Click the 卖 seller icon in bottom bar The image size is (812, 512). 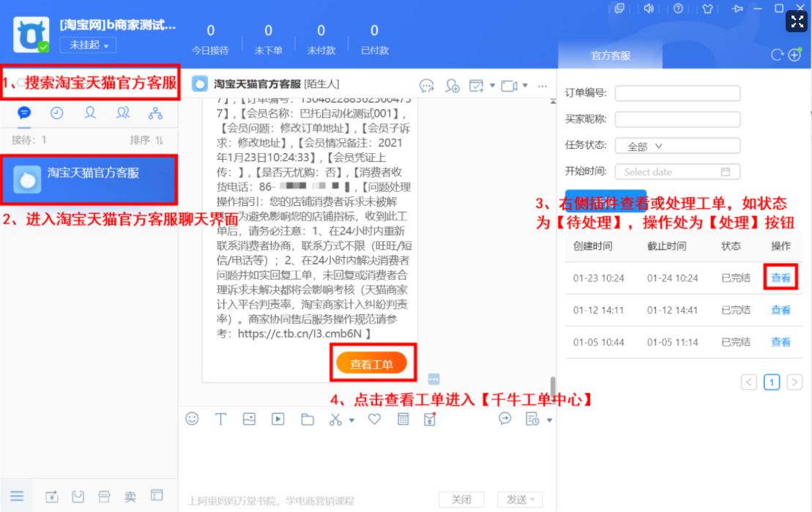tap(130, 497)
